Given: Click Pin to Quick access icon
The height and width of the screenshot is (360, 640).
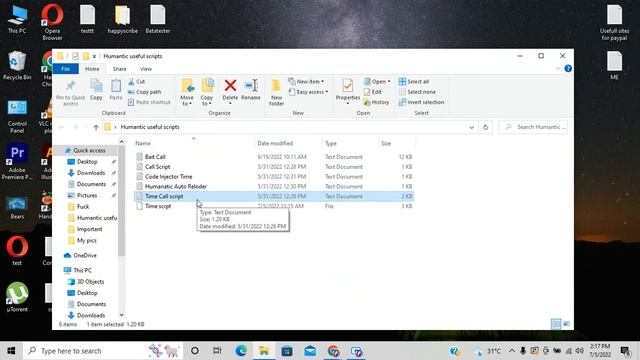Looking at the screenshot, I should [x=71, y=92].
